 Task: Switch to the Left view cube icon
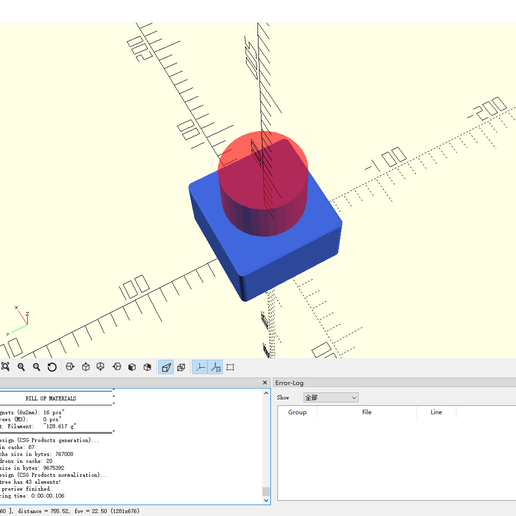coord(117,367)
